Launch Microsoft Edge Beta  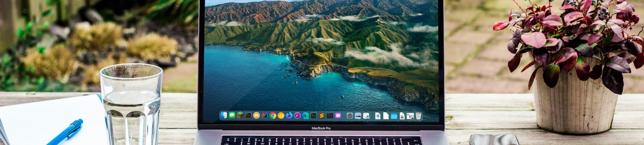[305, 115]
